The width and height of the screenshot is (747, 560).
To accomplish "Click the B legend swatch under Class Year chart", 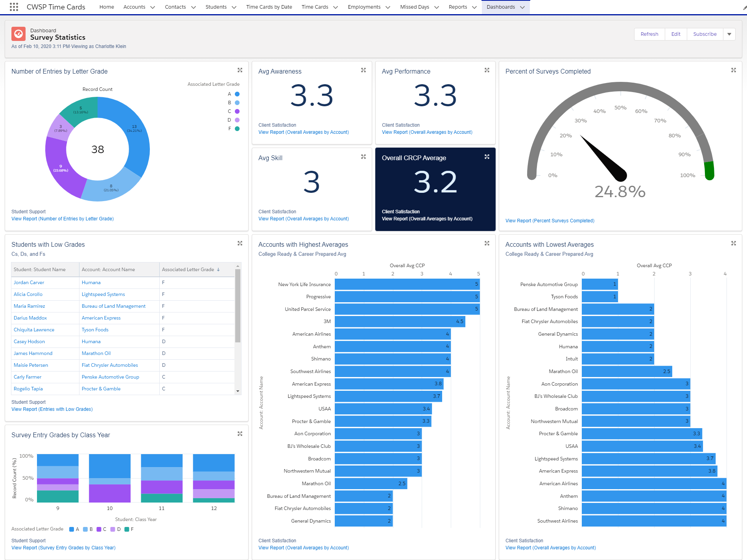I will [x=85, y=529].
